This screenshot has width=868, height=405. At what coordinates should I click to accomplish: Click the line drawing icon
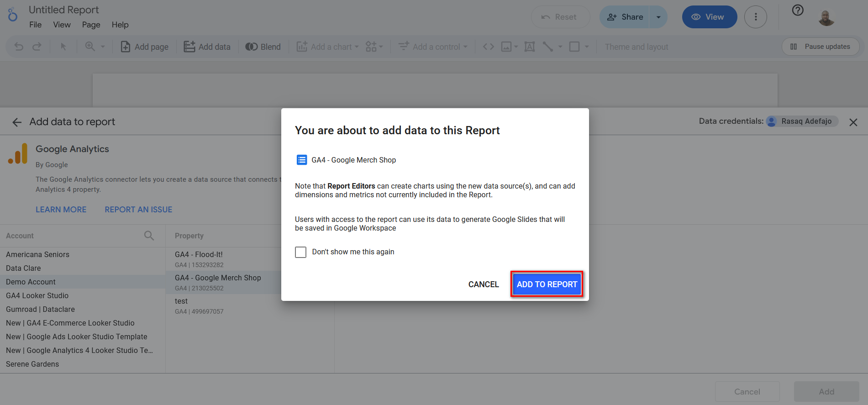[548, 47]
